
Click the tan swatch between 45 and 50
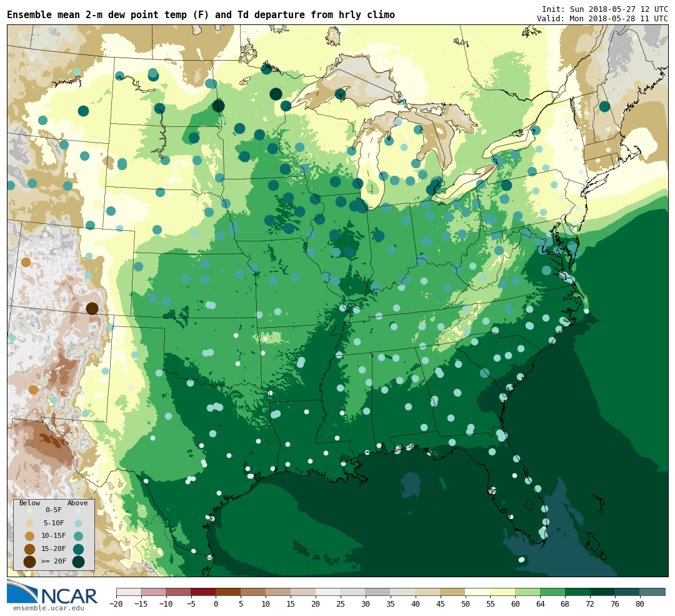click(x=453, y=592)
